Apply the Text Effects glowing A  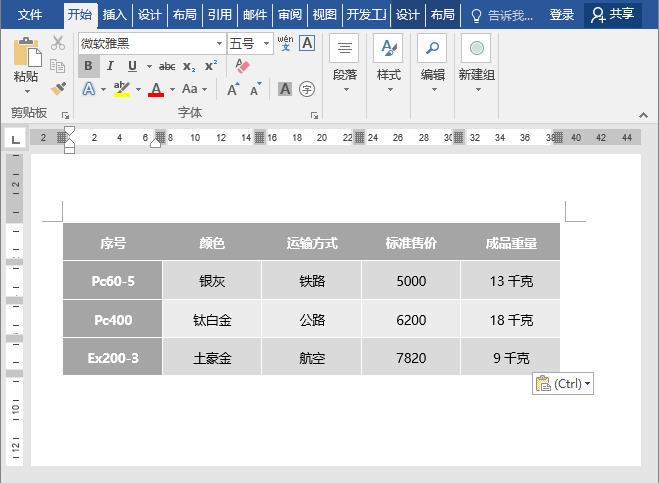[88, 89]
